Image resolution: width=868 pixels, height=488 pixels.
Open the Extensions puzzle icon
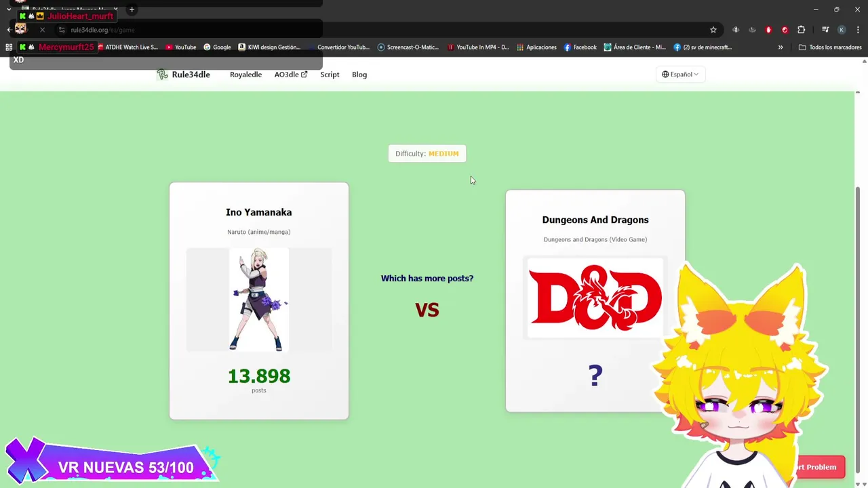[x=801, y=30]
